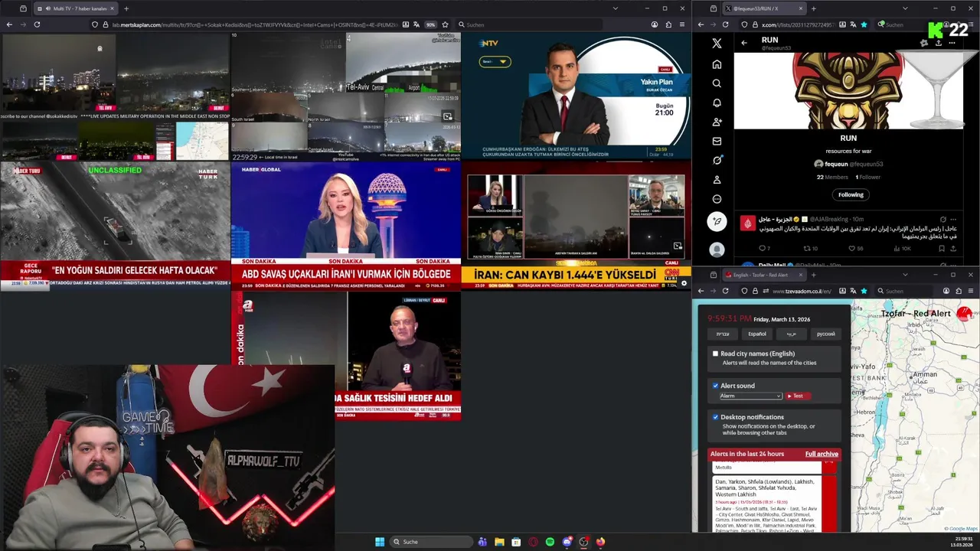Click repost icon on AJABreaking post
This screenshot has width=980, height=551.
pyautogui.click(x=806, y=249)
